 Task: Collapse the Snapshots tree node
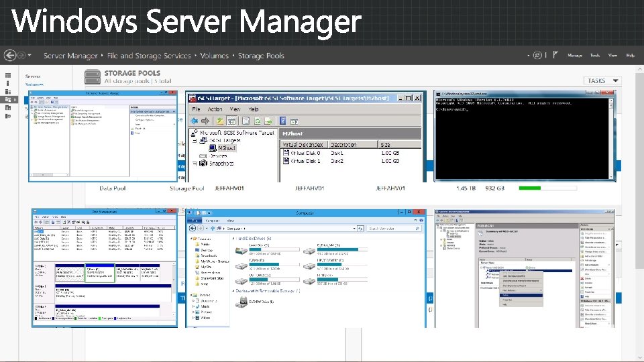point(195,164)
